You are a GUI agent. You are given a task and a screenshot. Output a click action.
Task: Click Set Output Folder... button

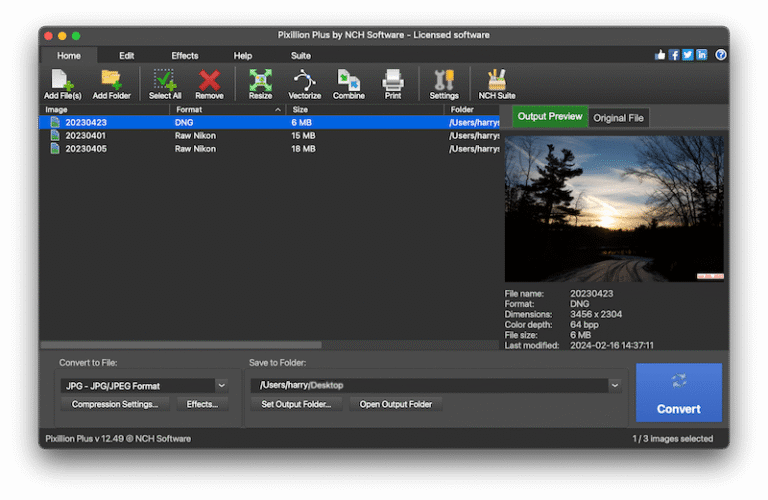point(296,405)
